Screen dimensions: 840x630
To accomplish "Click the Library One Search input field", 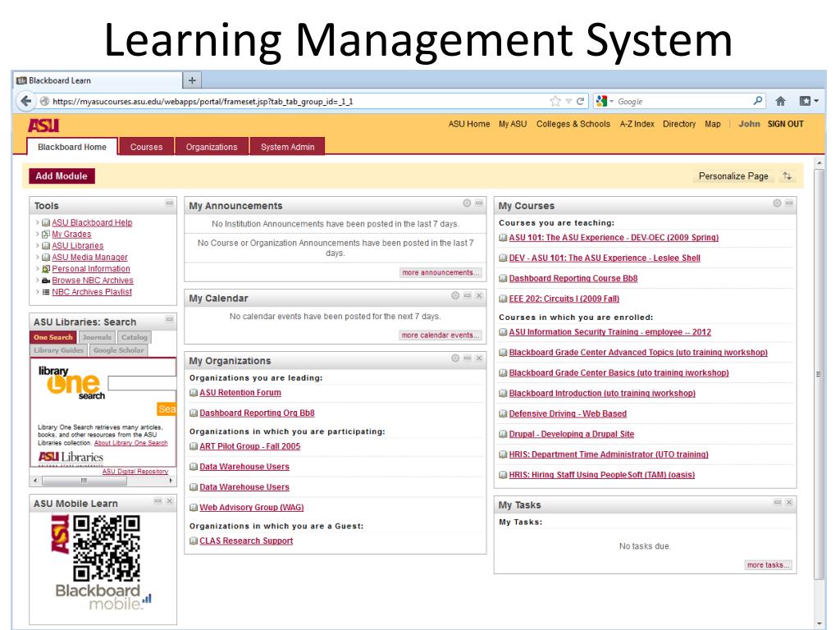I will [142, 383].
